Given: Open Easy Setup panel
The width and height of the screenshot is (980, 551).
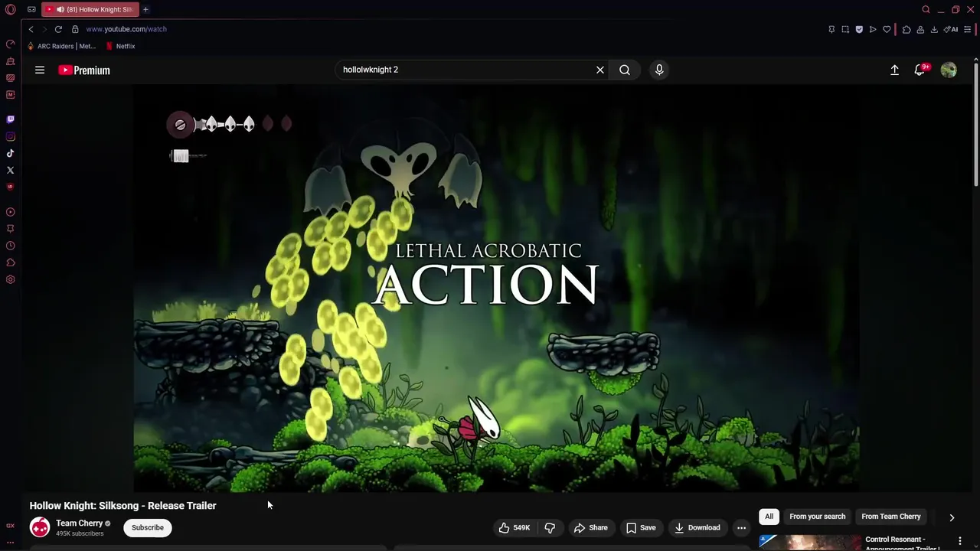Looking at the screenshot, I should 968,29.
